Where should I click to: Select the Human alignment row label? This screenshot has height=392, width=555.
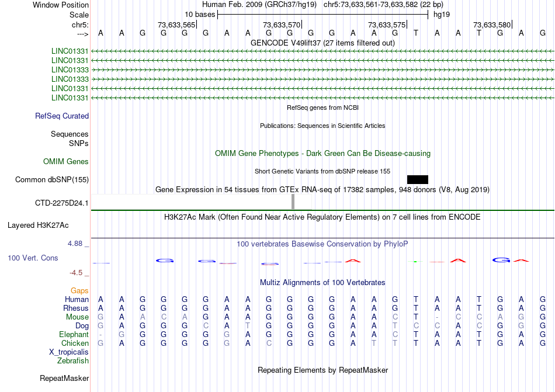point(77,299)
